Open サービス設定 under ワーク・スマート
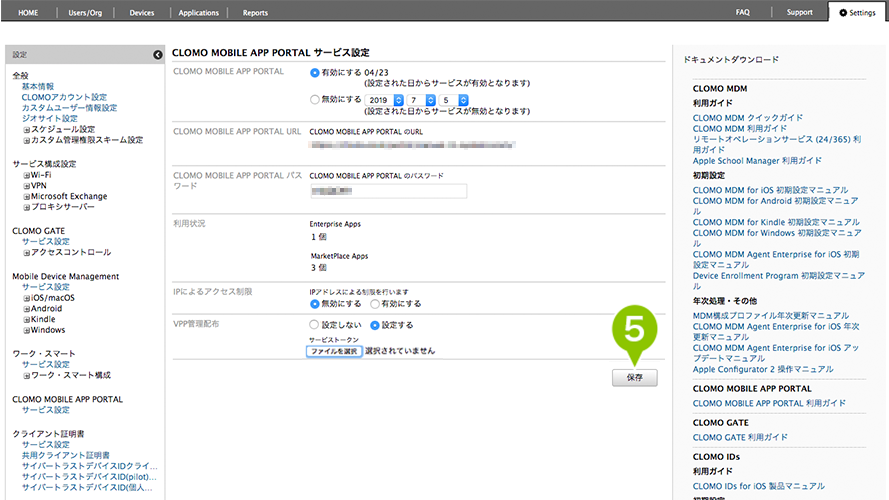The width and height of the screenshot is (889, 500). 45,365
